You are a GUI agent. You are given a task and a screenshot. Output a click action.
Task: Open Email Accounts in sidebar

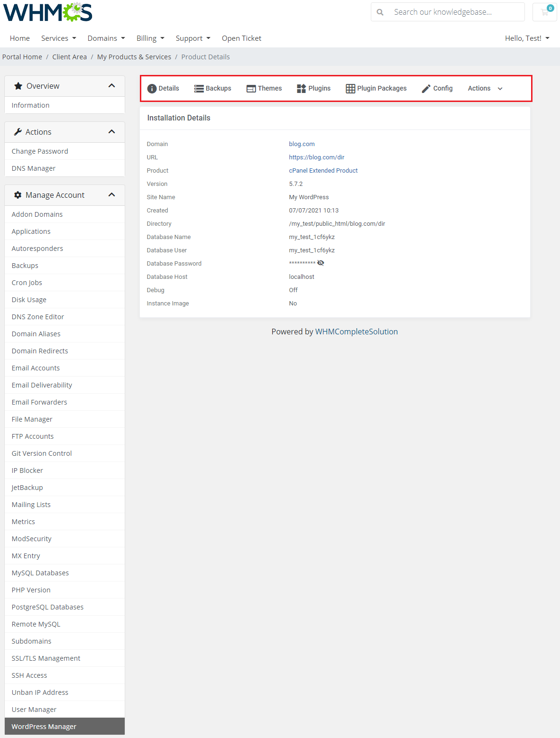click(x=64, y=368)
